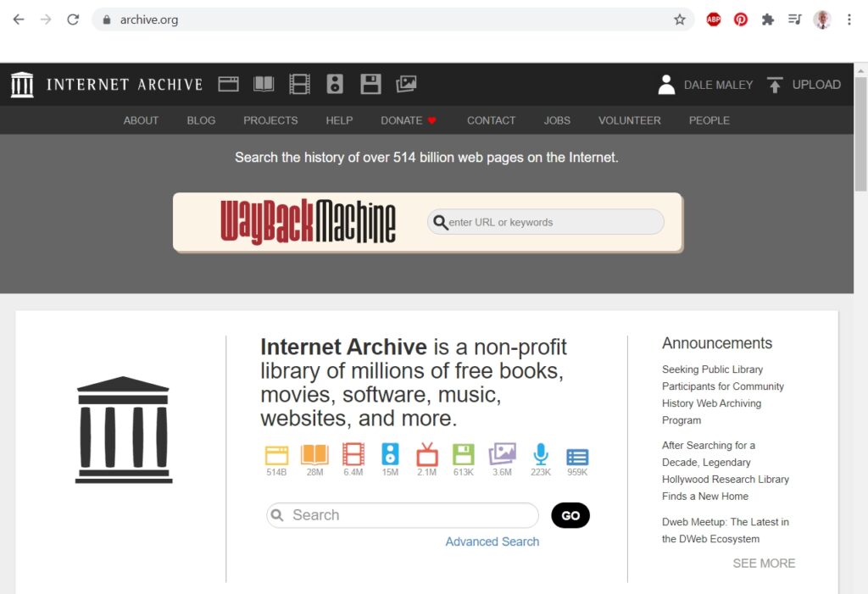Click the page vertical scrollbar thumb

click(x=861, y=134)
